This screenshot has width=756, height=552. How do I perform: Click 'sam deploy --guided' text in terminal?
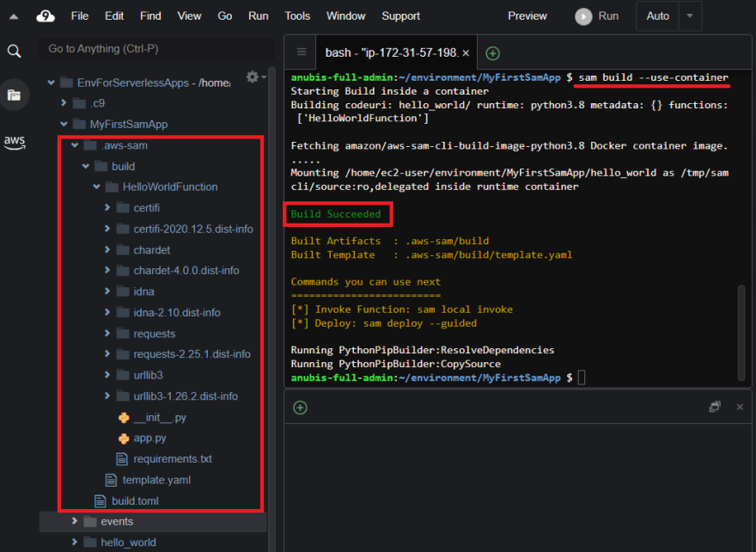(420, 323)
